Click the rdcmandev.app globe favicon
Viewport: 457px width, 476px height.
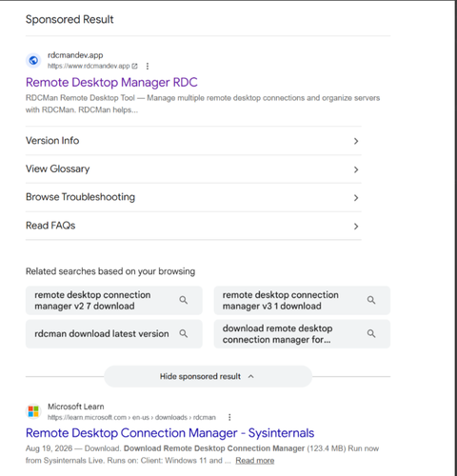point(33,60)
